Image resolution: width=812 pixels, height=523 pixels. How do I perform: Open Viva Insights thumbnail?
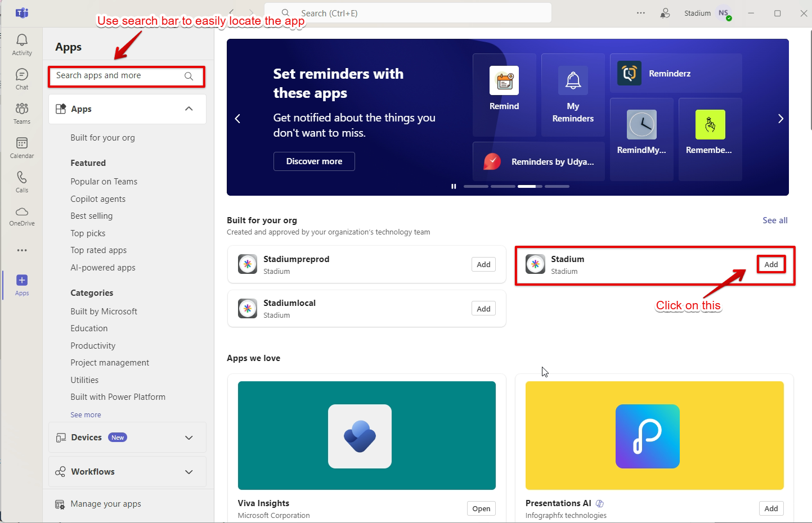(x=367, y=435)
